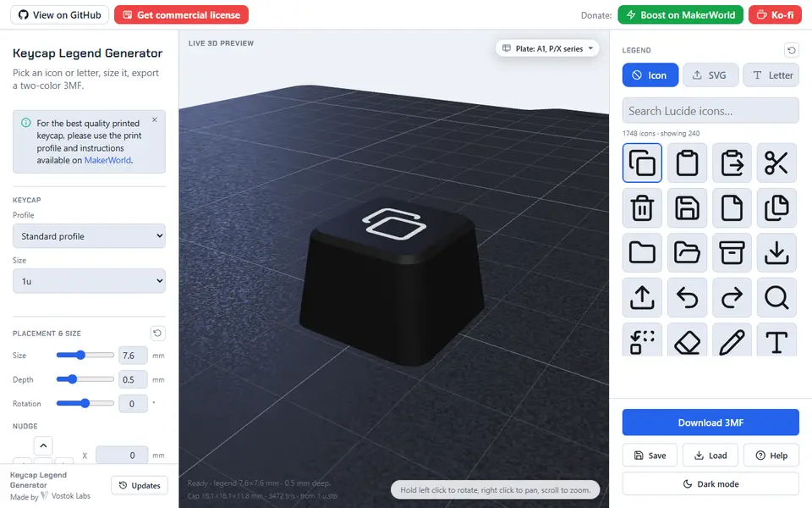
Task: Click the Nudge X offset field
Action: (122, 456)
